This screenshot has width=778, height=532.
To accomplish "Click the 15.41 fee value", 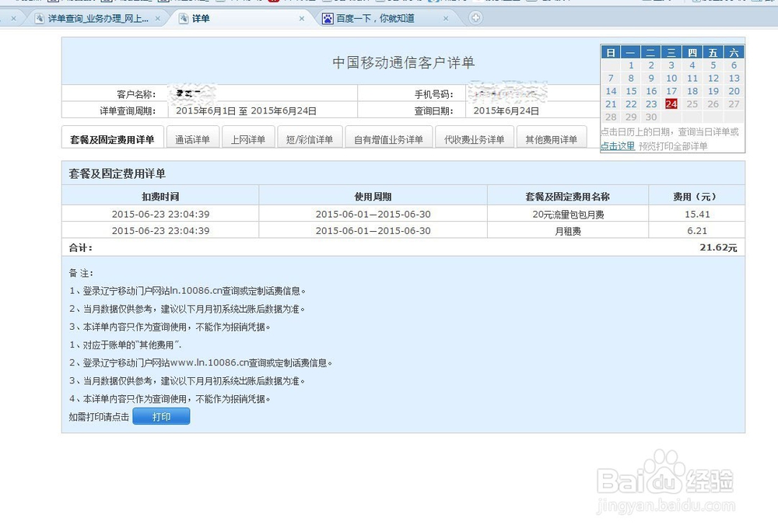I will tap(697, 214).
